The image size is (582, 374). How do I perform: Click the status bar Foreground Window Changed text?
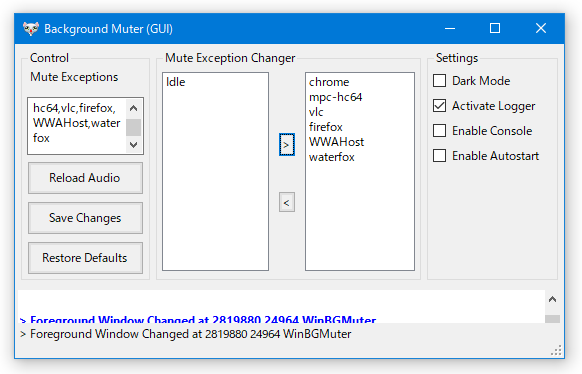click(186, 334)
